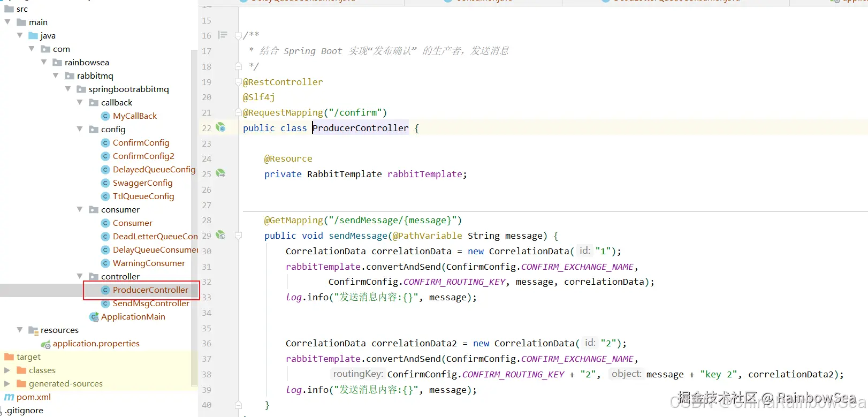Viewport: 868px width, 417px height.
Task: Click line number 30 in the gutter
Action: pos(207,251)
